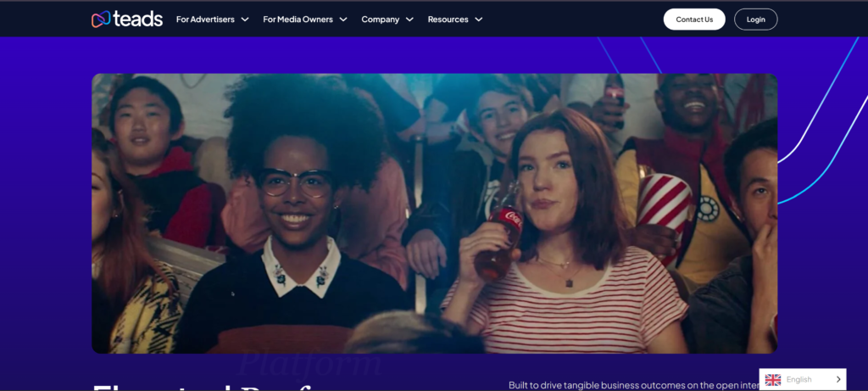Click the Contact Us button

click(694, 20)
